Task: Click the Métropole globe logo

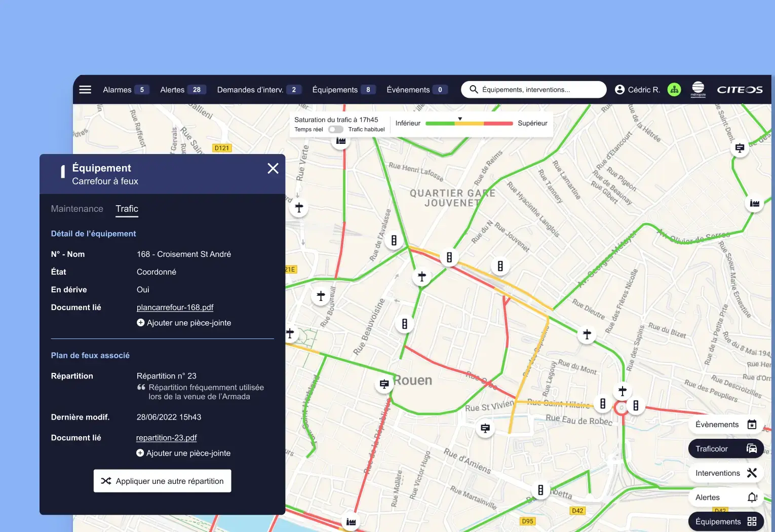Action: click(698, 89)
